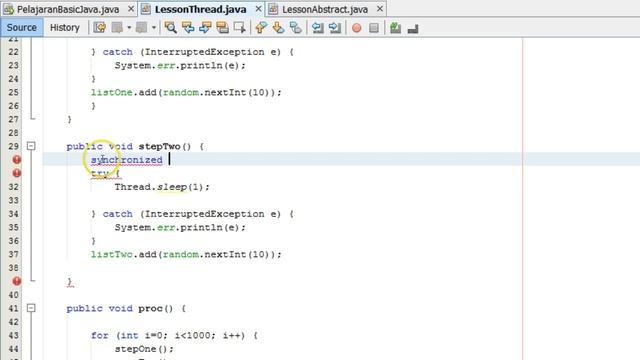
Task: Click the 'proc' method name
Action: (150, 308)
